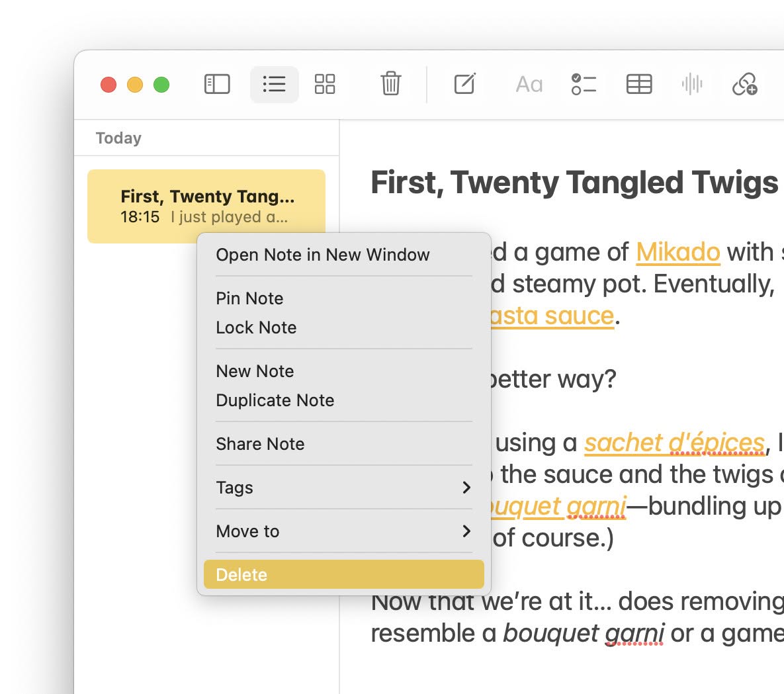Select the 'First, Twenty Tang...' note row
The width and height of the screenshot is (784, 694).
[206, 206]
